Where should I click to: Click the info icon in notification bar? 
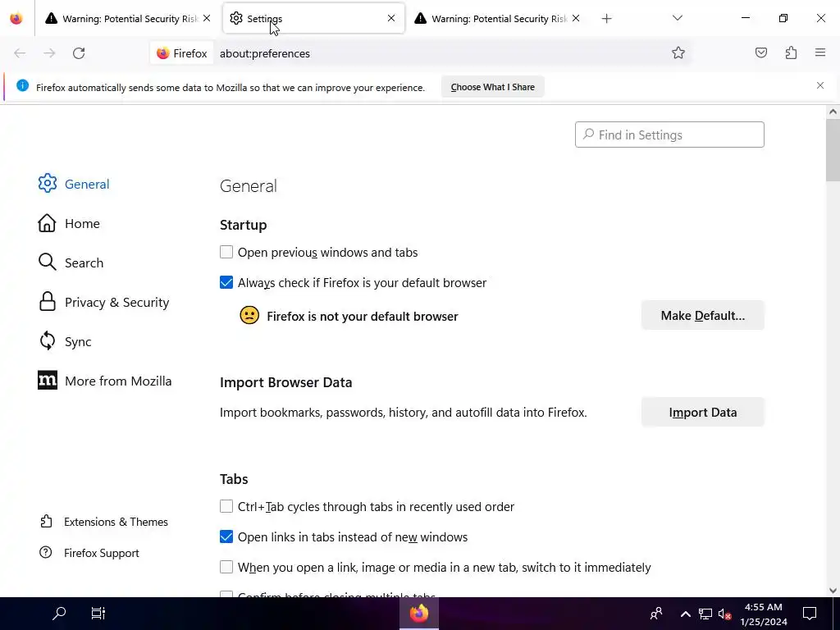(x=22, y=85)
